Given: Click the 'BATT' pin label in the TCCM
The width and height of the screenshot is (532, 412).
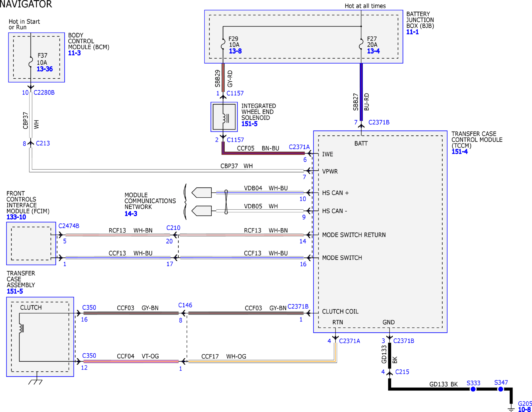Looking at the screenshot, I should pos(361,143).
